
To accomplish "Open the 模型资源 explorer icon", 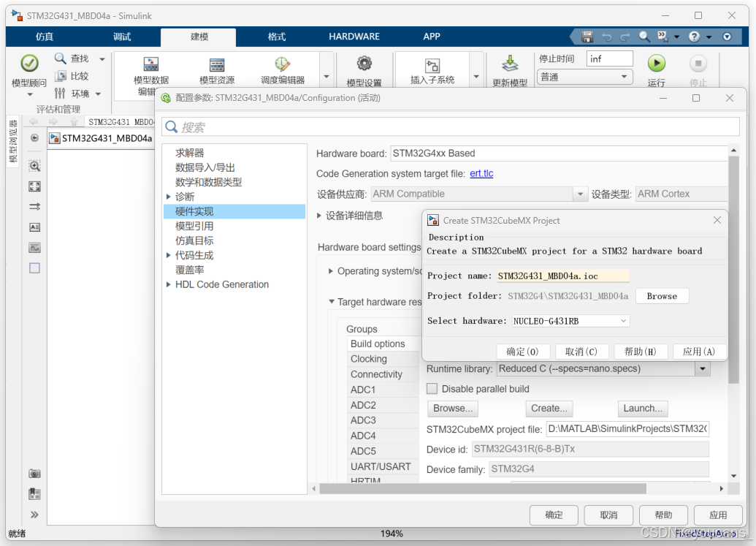I will 217,64.
